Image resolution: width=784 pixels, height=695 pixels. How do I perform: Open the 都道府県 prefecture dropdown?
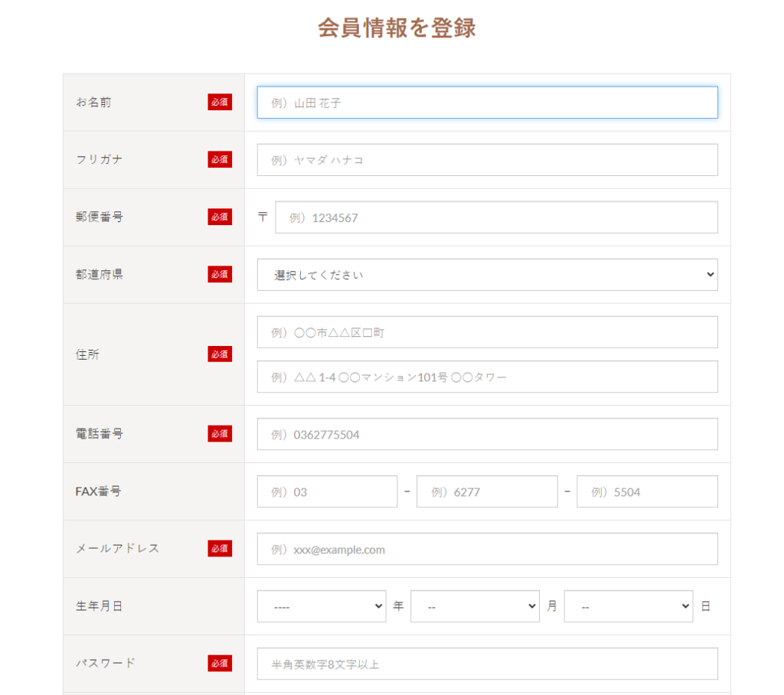coord(487,275)
